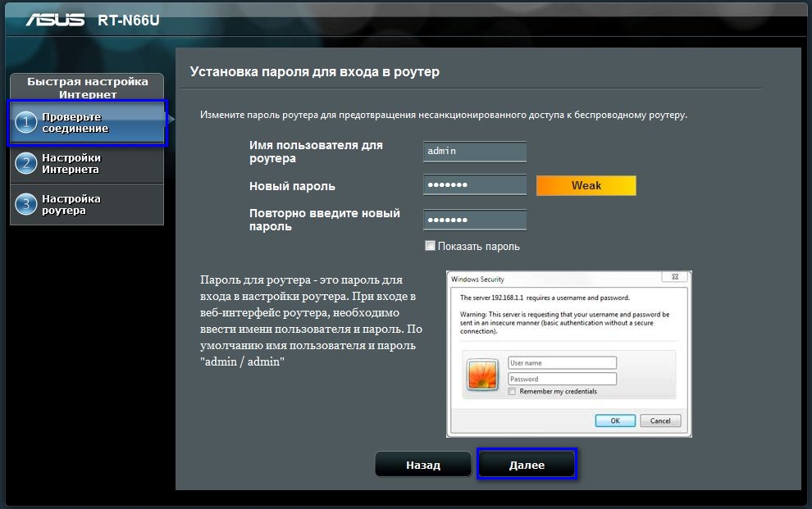
Task: Open the Проверьте соединение step
Action: (x=88, y=123)
